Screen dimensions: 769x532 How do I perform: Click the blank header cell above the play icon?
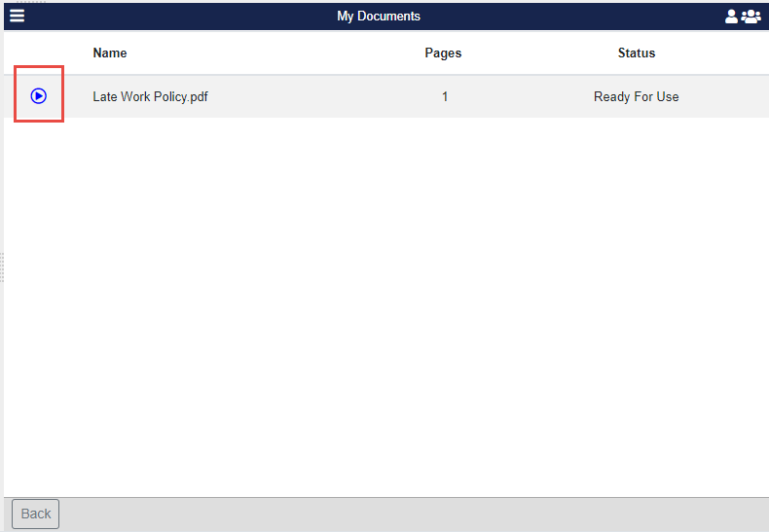[39, 53]
